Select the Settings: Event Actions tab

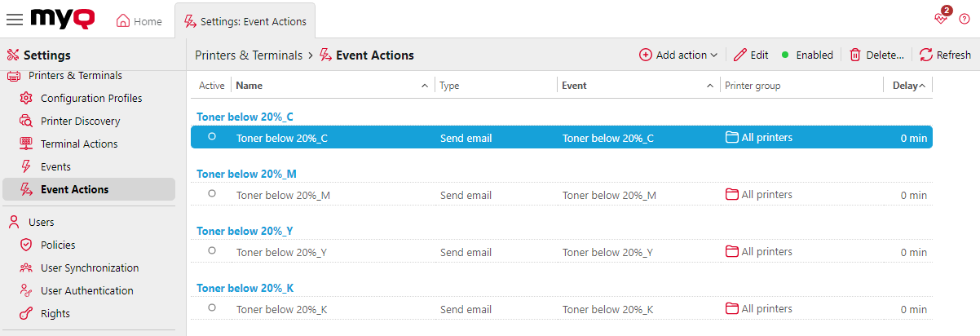245,21
